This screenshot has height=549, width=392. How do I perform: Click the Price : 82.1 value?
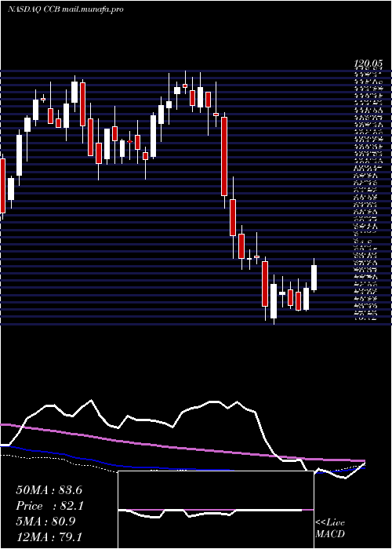[49, 506]
